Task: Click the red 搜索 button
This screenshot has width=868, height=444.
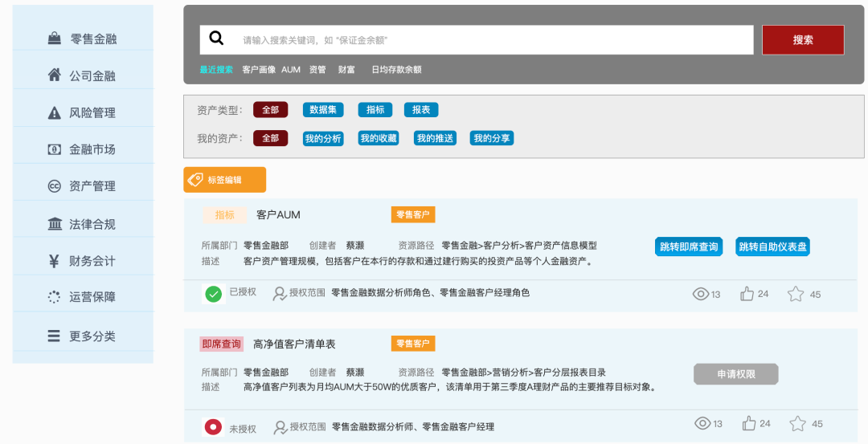Action: pyautogui.click(x=803, y=40)
